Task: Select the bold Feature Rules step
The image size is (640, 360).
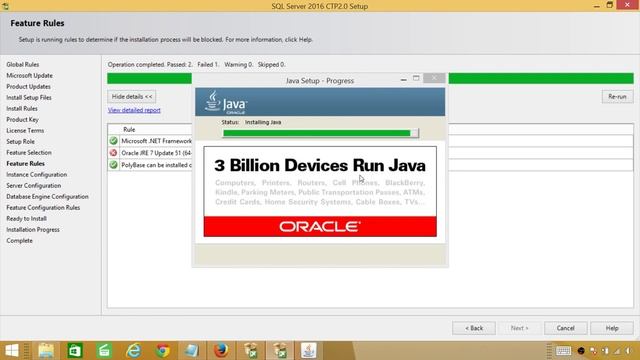Action: click(x=25, y=164)
